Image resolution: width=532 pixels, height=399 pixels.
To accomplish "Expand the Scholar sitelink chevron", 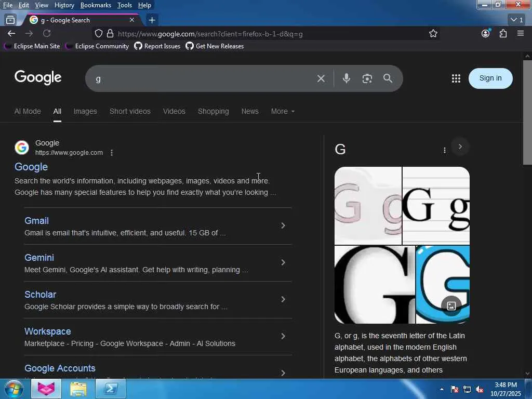I will [x=283, y=299].
